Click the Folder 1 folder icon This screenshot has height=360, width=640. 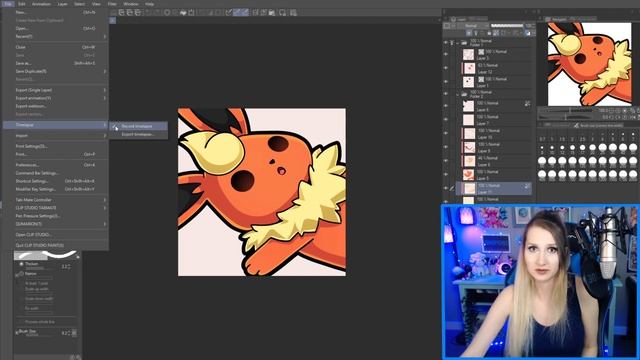tap(464, 42)
